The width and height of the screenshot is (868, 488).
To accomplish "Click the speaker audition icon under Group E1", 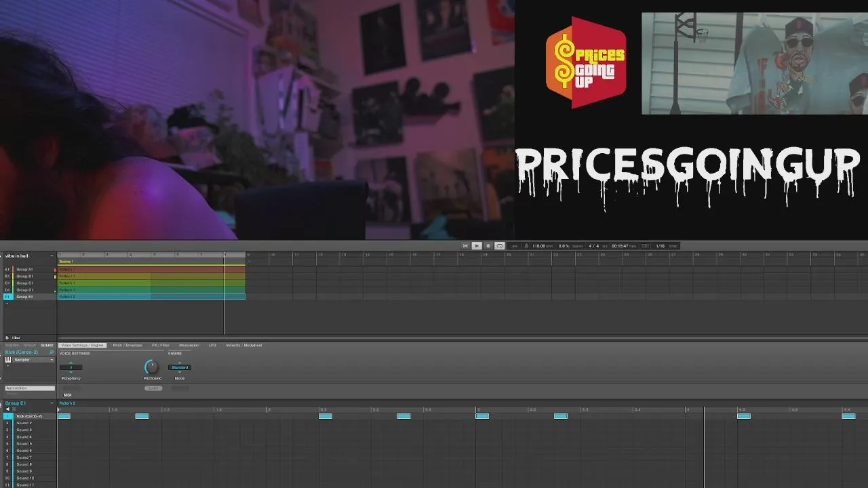I will click(8, 409).
